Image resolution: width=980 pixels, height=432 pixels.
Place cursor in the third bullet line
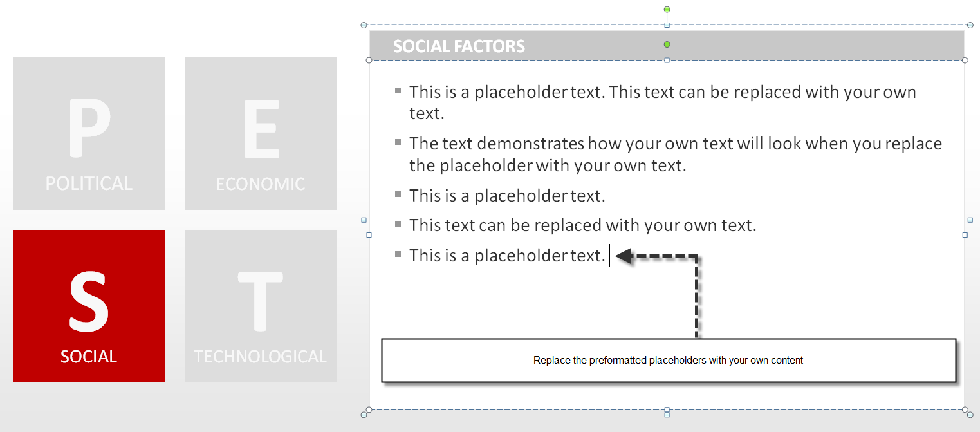click(x=507, y=195)
